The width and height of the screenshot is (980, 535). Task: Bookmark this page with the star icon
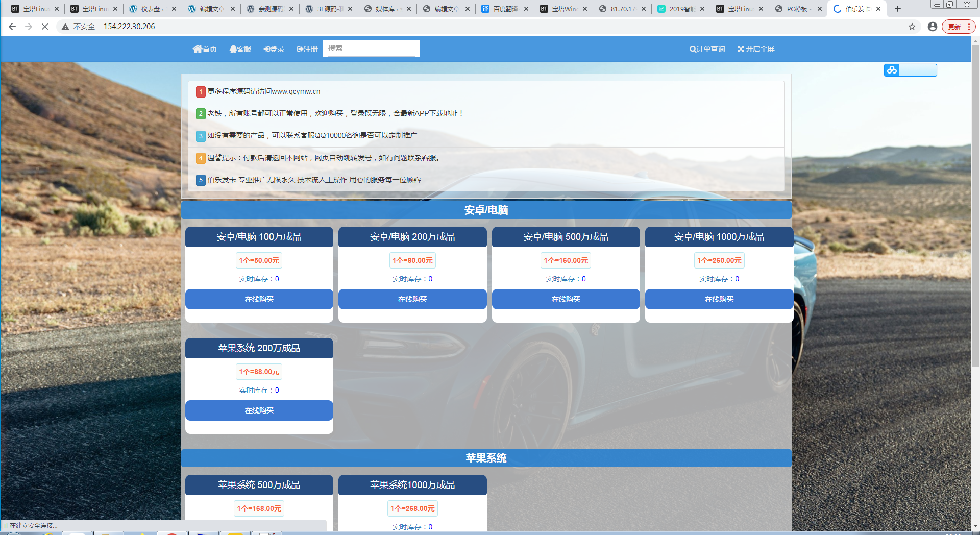coord(912,27)
